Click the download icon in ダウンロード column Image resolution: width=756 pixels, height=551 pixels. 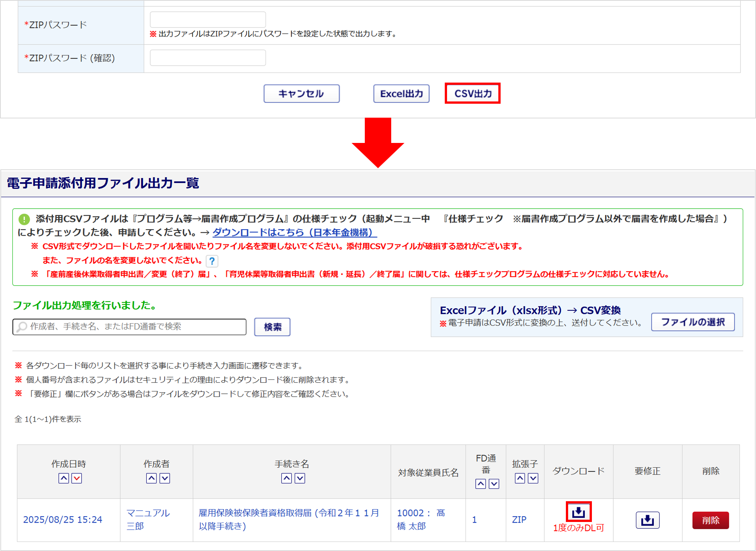click(x=578, y=512)
